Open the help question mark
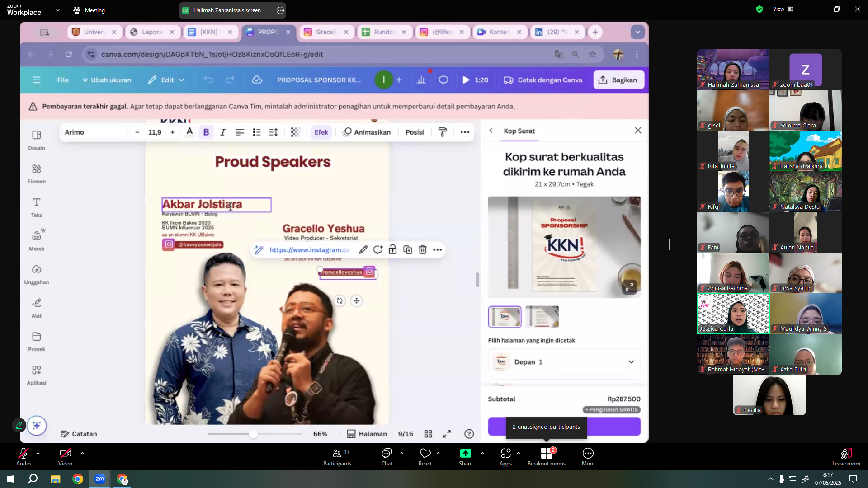The image size is (868, 488). pos(469,434)
